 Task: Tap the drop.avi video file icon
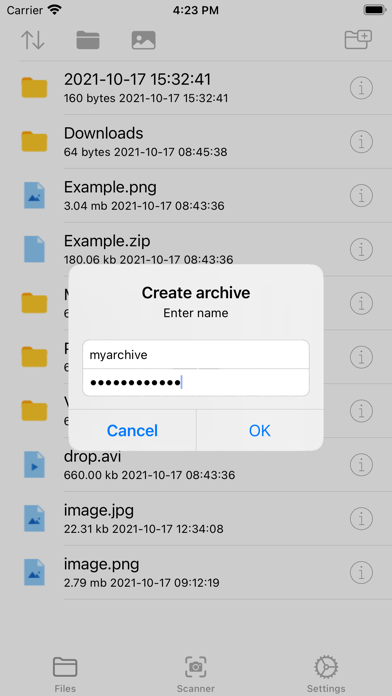(x=34, y=465)
